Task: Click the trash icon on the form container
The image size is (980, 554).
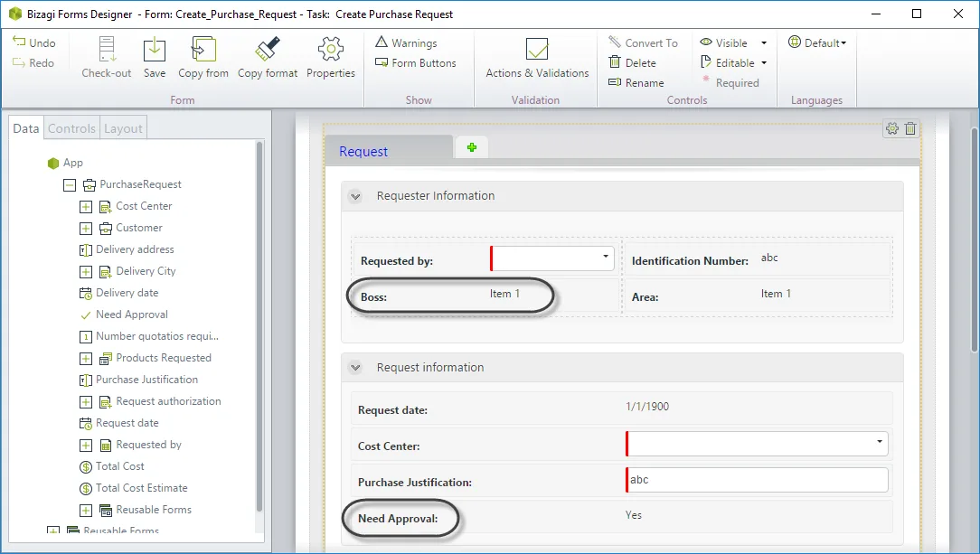Action: (x=910, y=128)
